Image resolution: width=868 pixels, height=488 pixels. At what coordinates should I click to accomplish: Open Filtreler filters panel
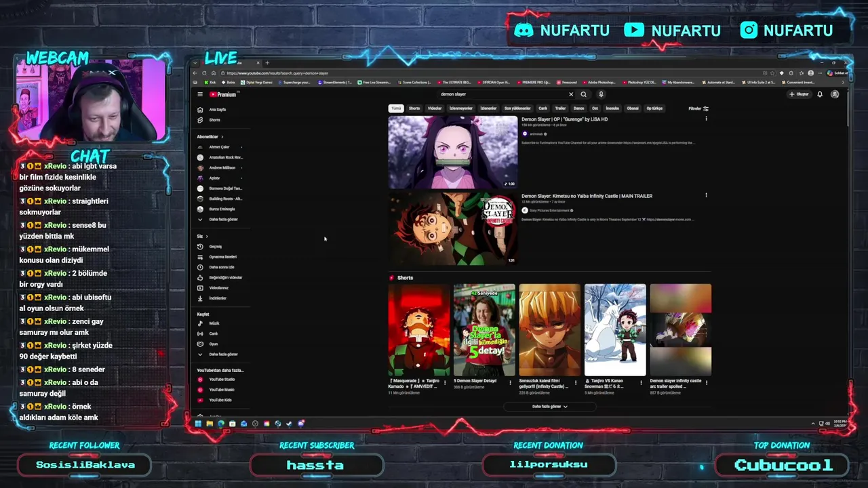click(698, 108)
